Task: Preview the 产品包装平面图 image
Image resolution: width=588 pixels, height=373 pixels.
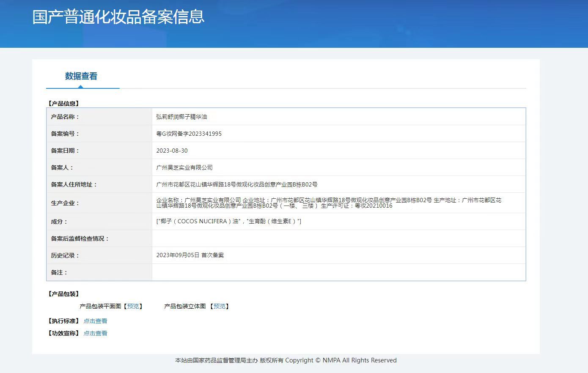Action: click(x=133, y=306)
